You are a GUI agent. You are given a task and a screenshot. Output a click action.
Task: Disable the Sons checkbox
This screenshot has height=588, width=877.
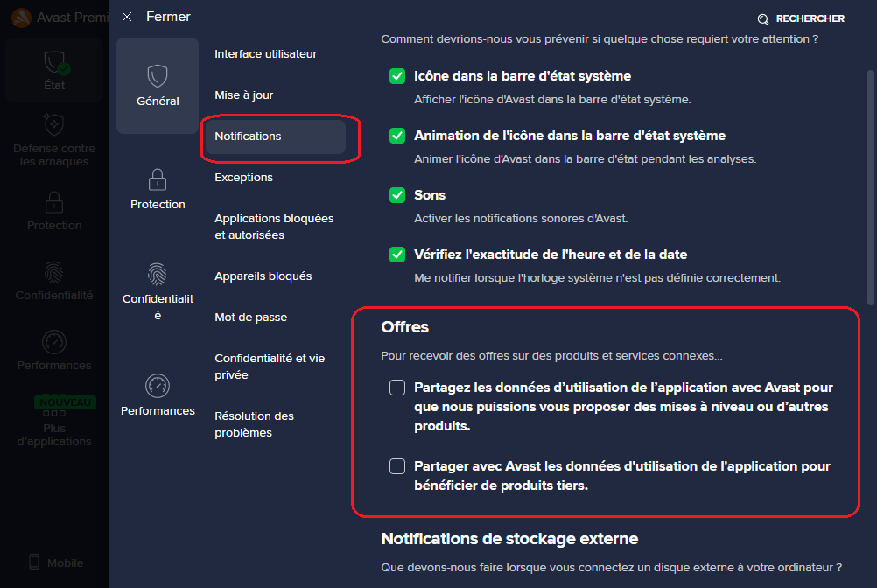[397, 195]
